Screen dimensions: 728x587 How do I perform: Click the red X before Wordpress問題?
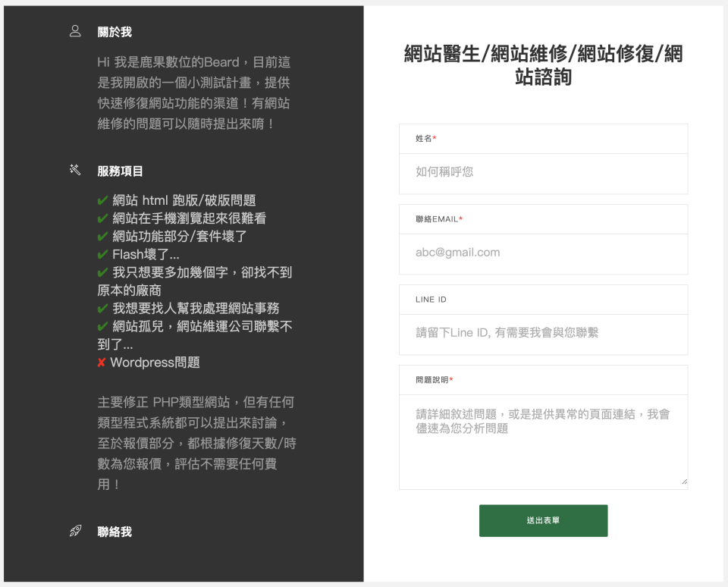[x=102, y=363]
